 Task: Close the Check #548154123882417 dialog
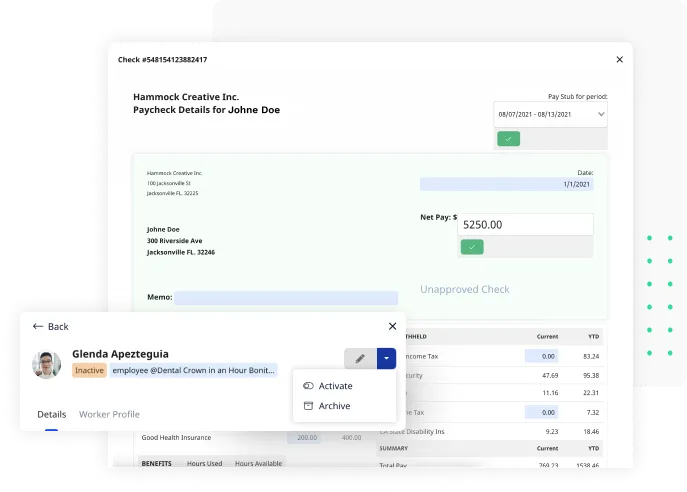pyautogui.click(x=619, y=59)
